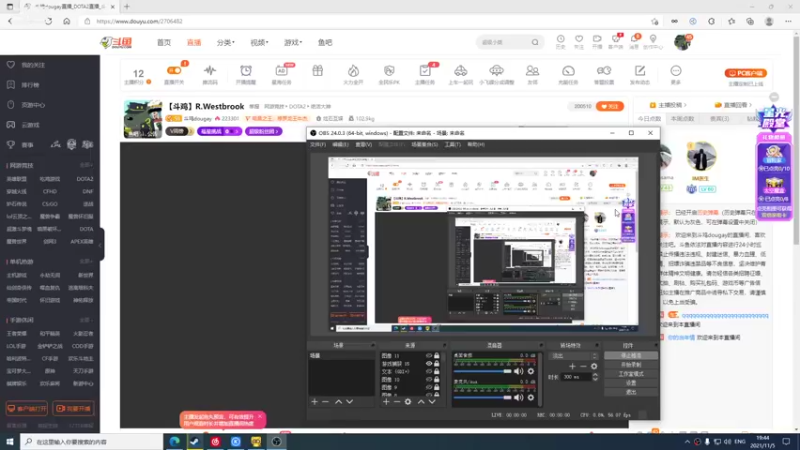Step the 300 ms transition duration up
The image size is (800, 450).
pos(595,374)
